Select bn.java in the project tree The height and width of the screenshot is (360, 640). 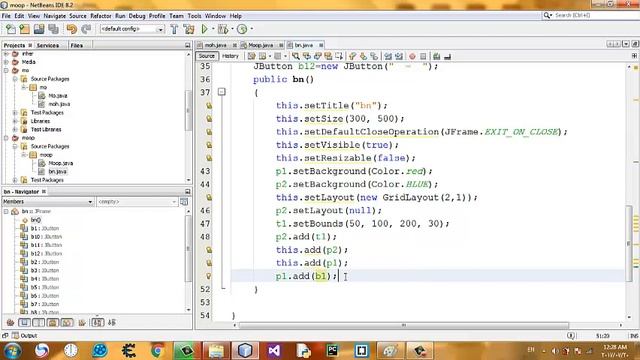coord(57,171)
